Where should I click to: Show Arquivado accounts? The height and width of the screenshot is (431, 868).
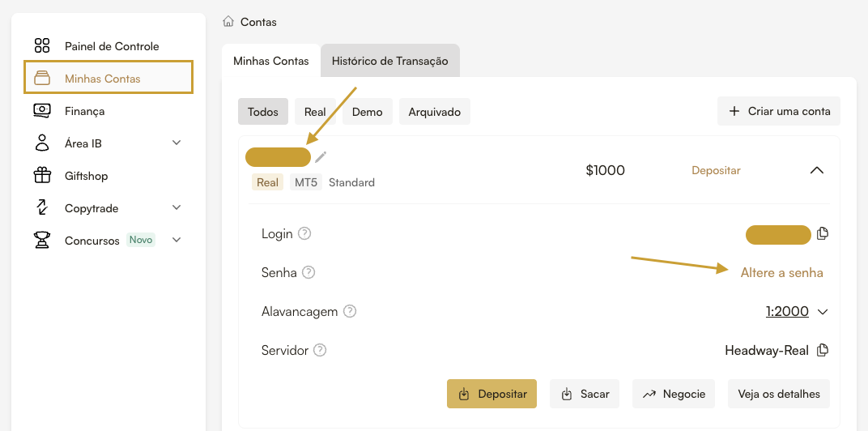(434, 112)
